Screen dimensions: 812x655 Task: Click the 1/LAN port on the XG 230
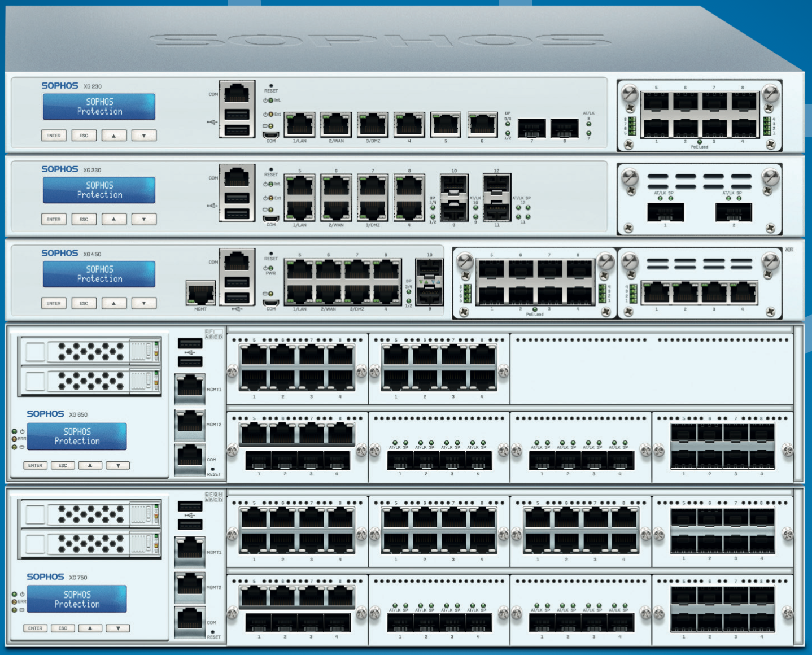(299, 125)
